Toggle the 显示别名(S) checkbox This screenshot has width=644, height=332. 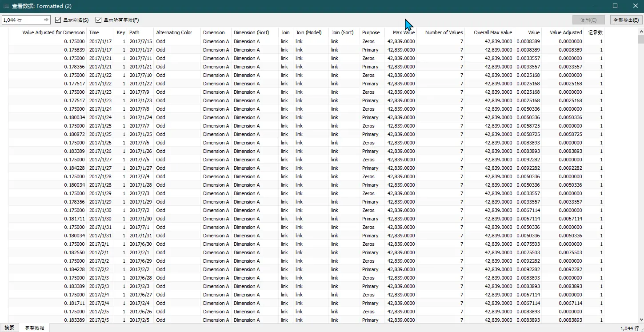[58, 20]
